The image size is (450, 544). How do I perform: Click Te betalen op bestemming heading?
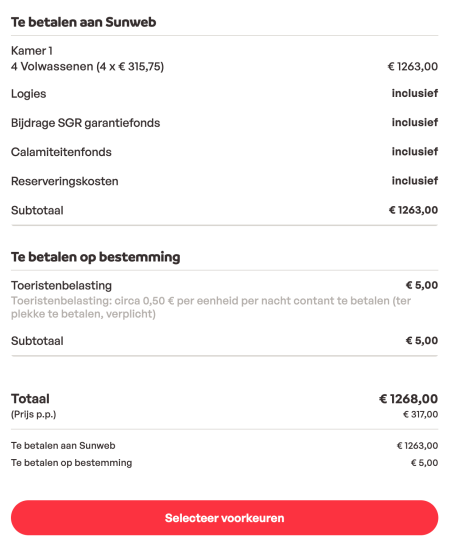pos(95,257)
